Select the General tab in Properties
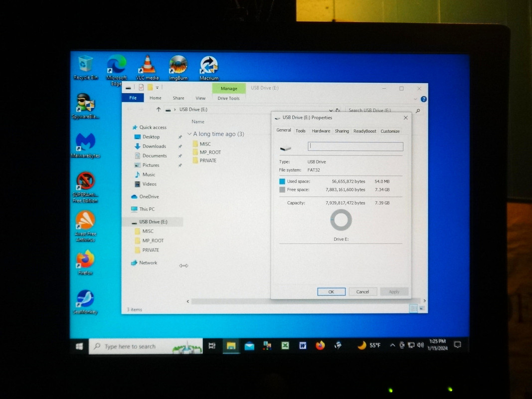 [284, 130]
